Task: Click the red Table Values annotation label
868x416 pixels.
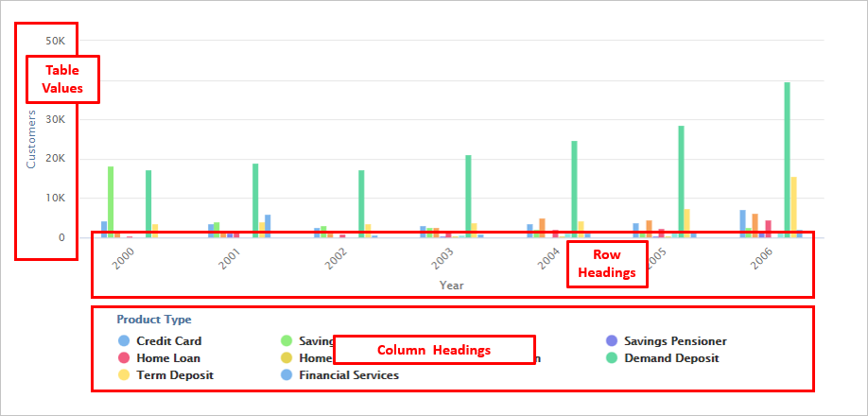Action: (61, 79)
